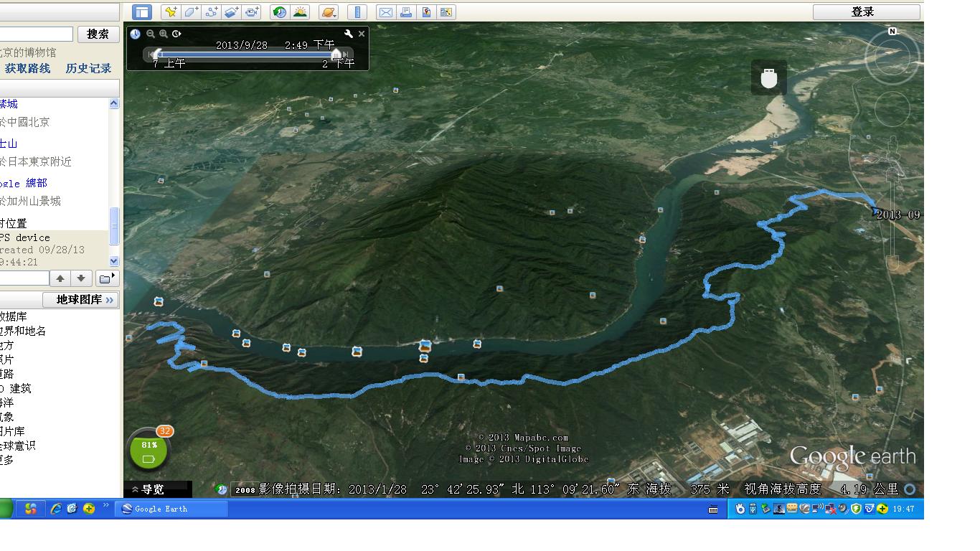Toggle historical imagery clock button
The width and height of the screenshot is (980, 551).
tap(280, 12)
